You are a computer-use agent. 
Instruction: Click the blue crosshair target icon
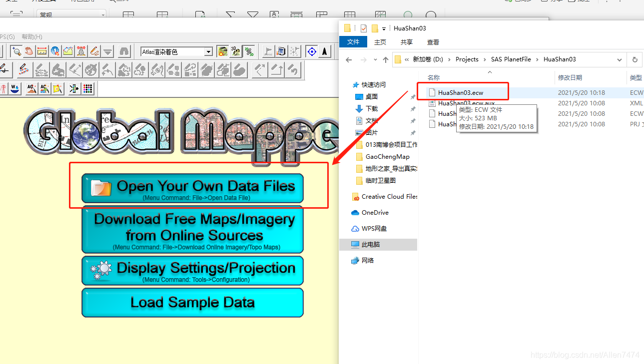coord(312,51)
